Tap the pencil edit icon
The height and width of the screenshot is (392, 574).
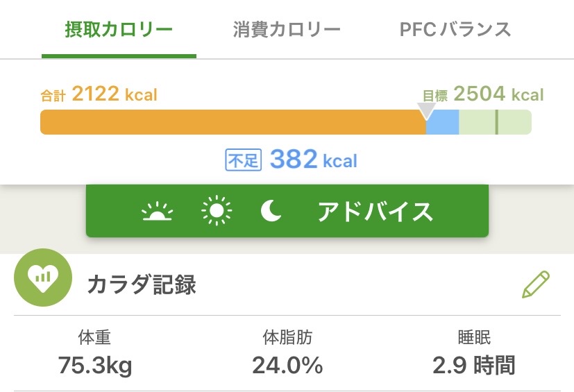tap(535, 284)
